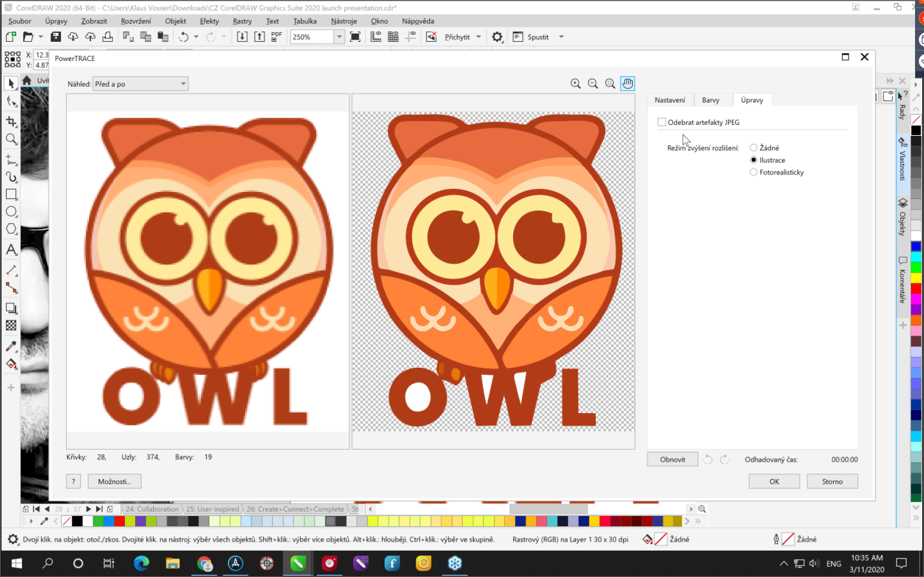924x577 pixels.
Task: Select the Crop tool in the toolbox
Action: pos(11,122)
